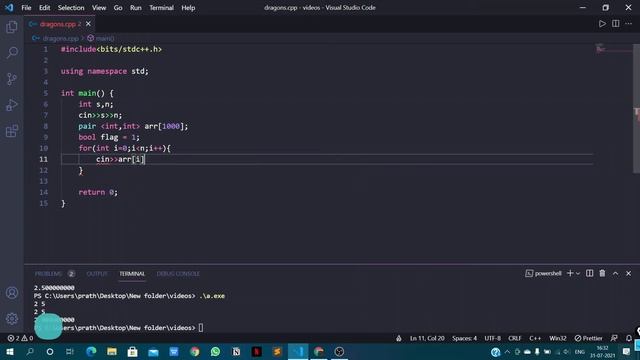The height and width of the screenshot is (360, 640).
Task: Open the Windows Start menu
Action: pos(10,351)
